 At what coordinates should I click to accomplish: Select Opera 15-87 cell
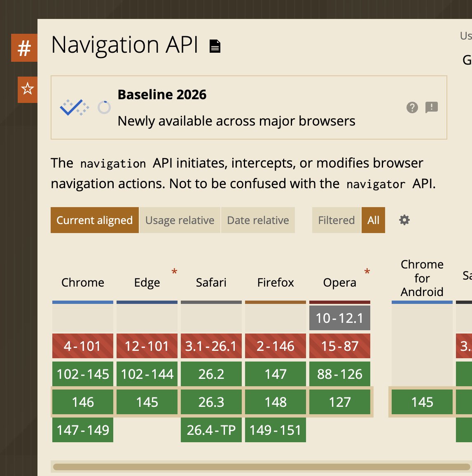pos(339,346)
